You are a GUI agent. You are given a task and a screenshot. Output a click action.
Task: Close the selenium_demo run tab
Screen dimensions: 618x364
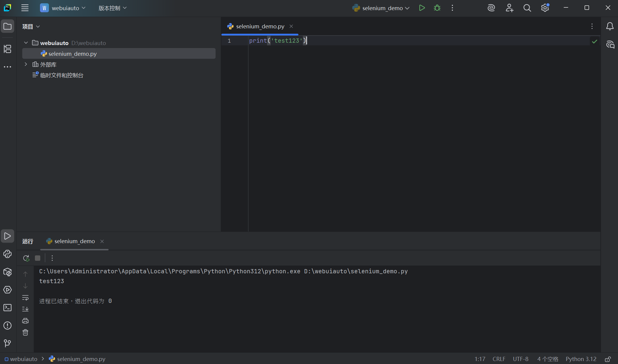coord(102,241)
